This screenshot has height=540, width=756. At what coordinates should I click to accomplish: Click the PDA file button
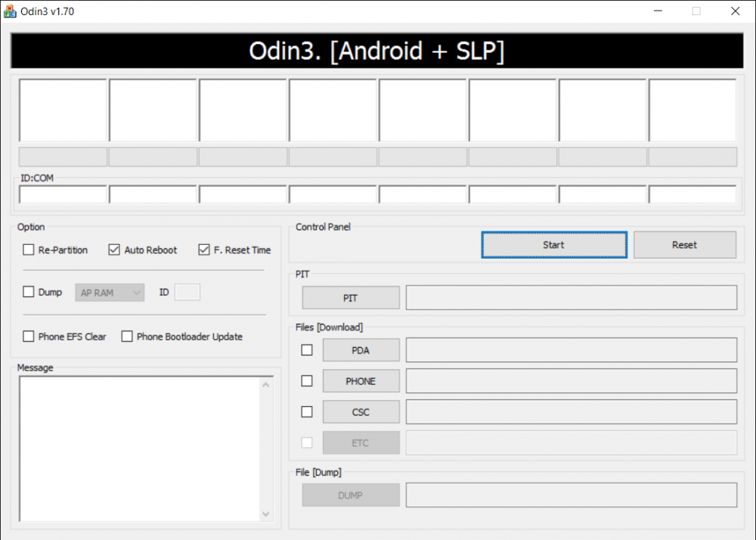coord(361,350)
